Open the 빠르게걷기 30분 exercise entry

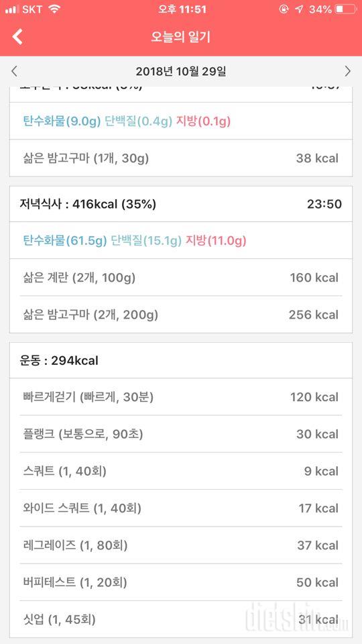point(181,397)
